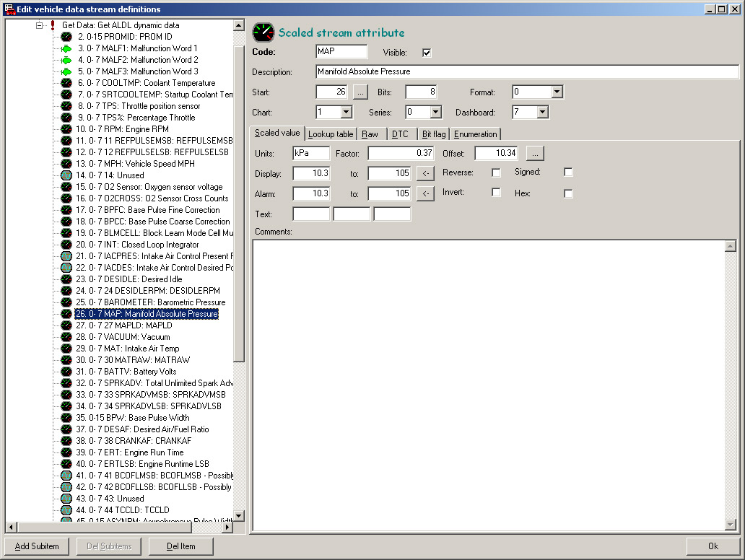Screen dimensions: 745x560
Task: Click the gauge icon beside COOLTMP: Coolant Temperature
Action: [66, 83]
